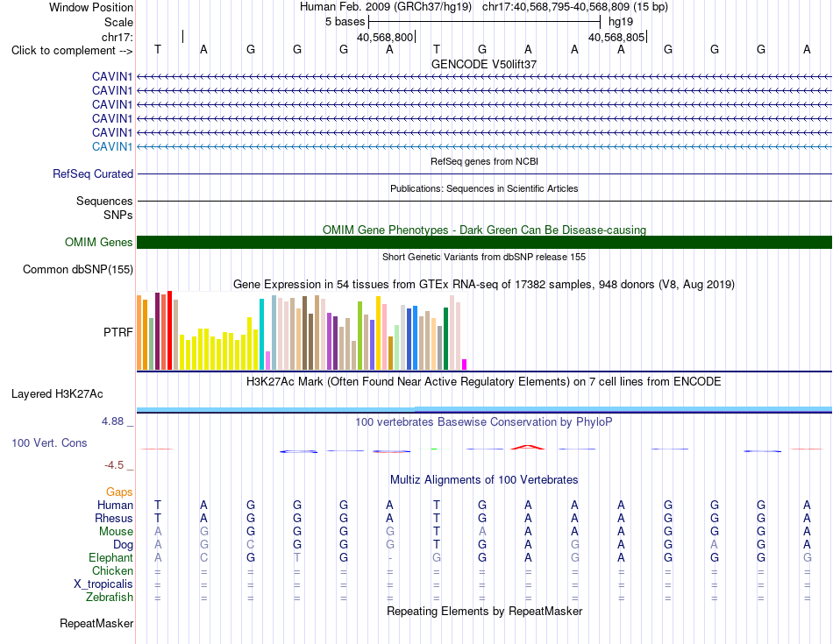Click the 40,568,800 ruler coordinate
Screen dimensions: 833x644
[385, 37]
